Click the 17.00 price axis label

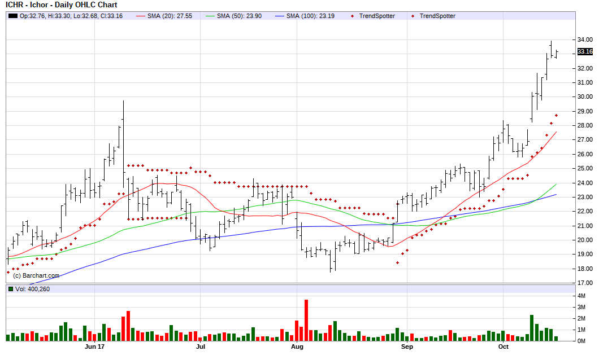pyautogui.click(x=585, y=283)
